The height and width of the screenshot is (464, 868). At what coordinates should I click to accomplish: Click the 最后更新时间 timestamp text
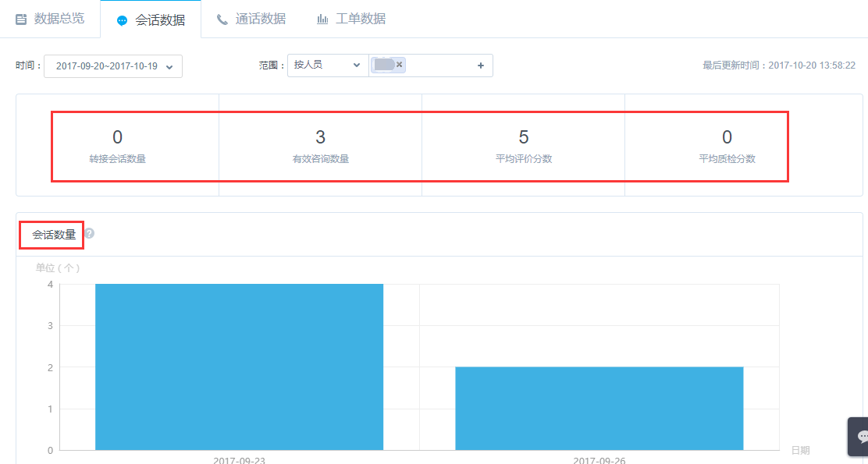(x=779, y=66)
